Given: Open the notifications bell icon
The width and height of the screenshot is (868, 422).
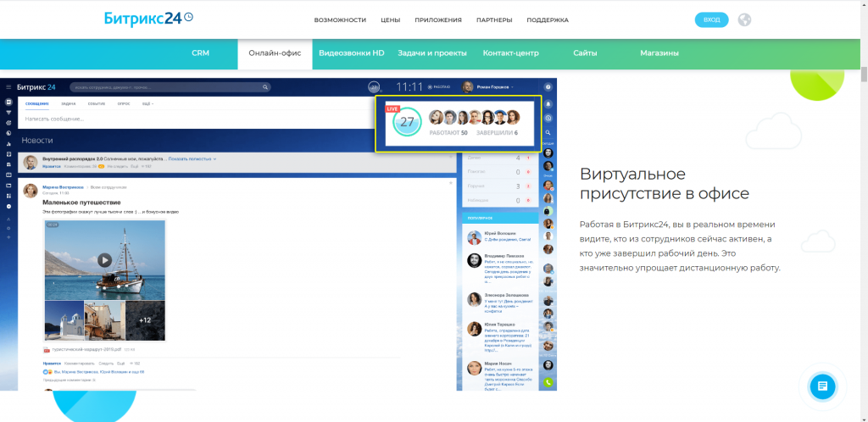Looking at the screenshot, I should tap(548, 103).
